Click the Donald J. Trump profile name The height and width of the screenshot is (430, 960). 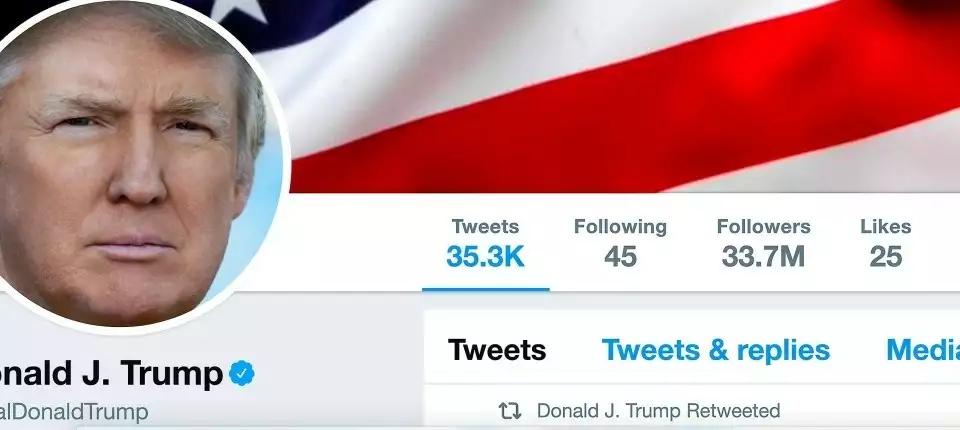click(x=111, y=373)
